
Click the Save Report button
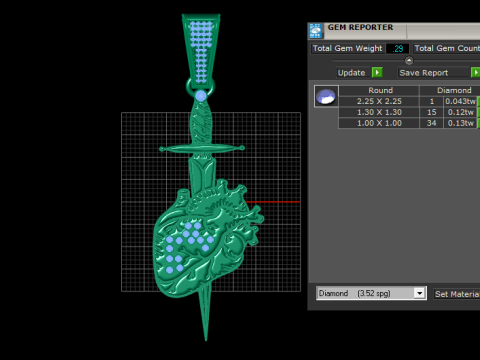coord(434,73)
